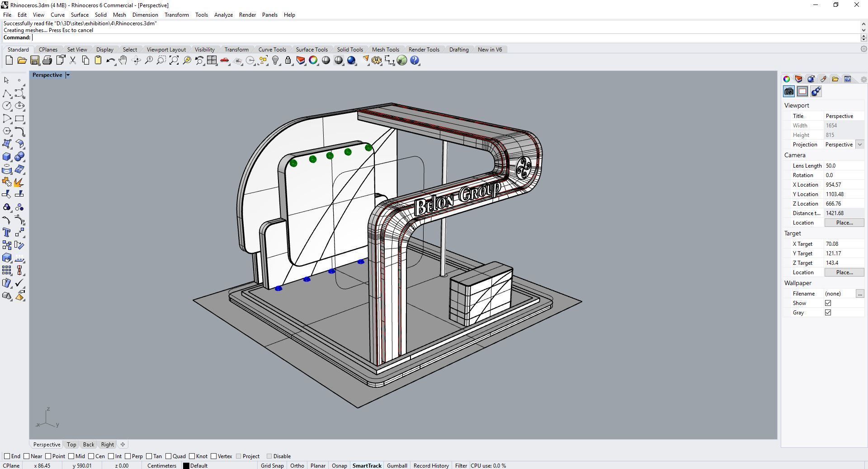The image size is (868, 469).
Task: Click the target Location Place button
Action: pyautogui.click(x=844, y=272)
